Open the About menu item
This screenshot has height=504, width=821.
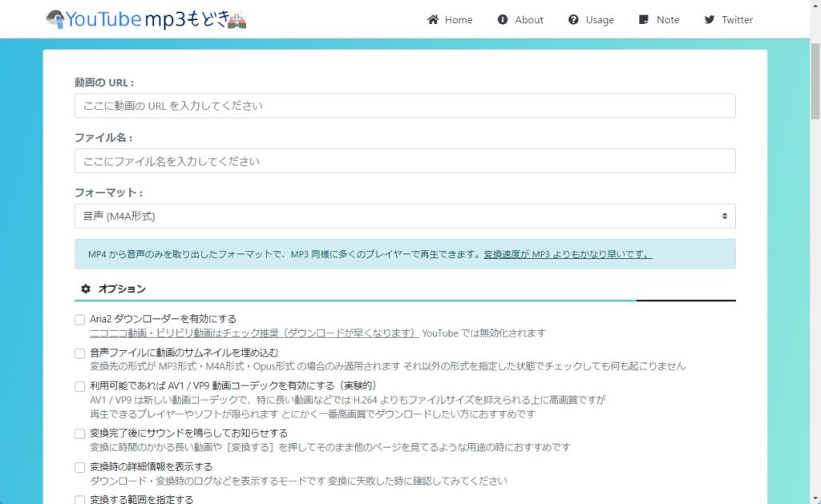click(528, 20)
